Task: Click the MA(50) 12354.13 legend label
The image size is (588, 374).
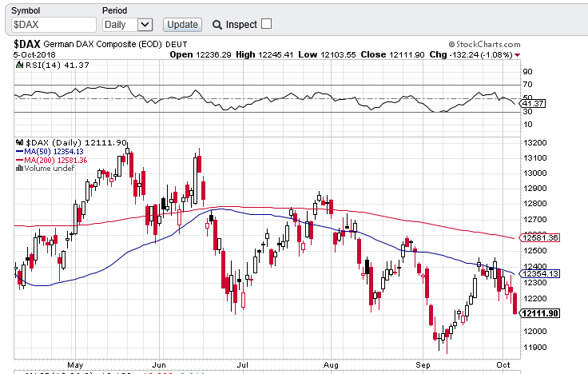Action: point(54,152)
